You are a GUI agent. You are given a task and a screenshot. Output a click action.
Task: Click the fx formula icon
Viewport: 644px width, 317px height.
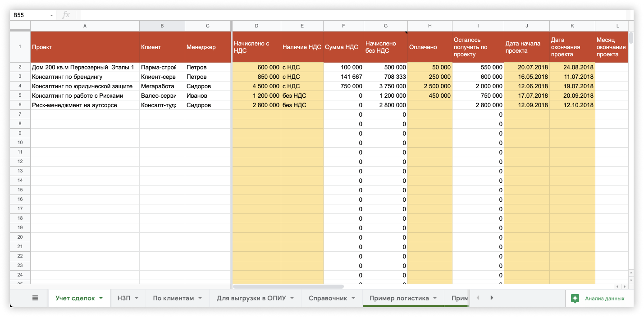66,15
